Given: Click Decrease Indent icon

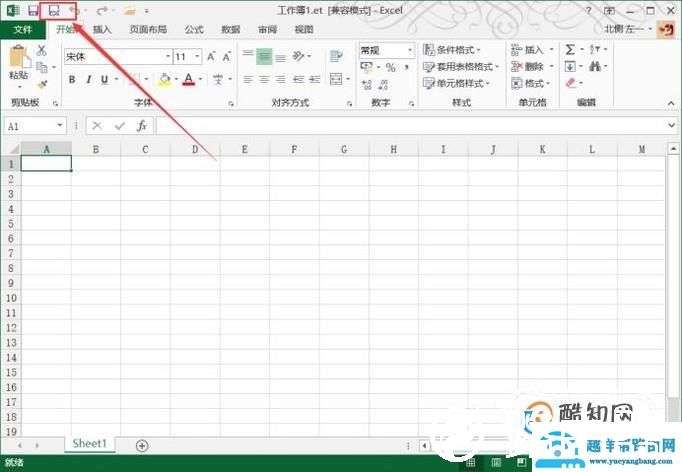Looking at the screenshot, I should tap(298, 80).
